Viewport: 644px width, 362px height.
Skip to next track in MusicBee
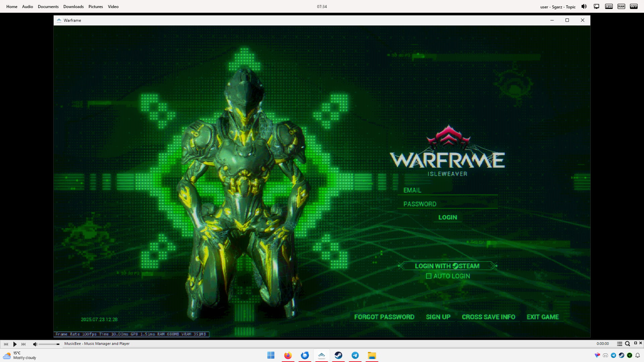point(23,344)
